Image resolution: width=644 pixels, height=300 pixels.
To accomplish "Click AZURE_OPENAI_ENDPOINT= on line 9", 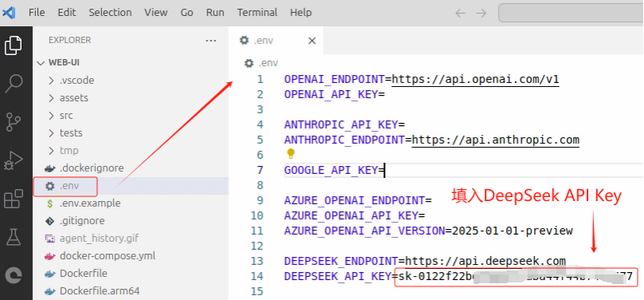I will (x=358, y=200).
